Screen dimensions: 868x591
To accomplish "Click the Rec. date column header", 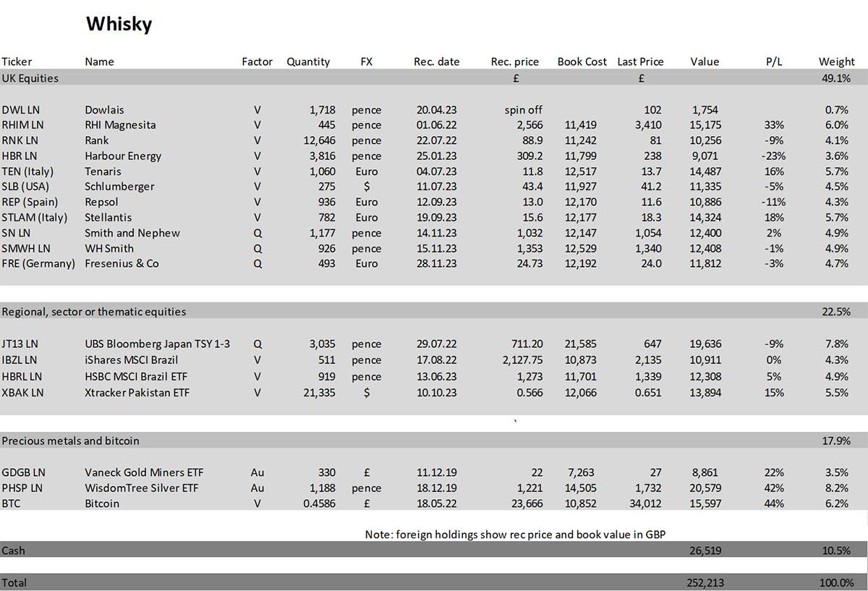I will click(x=436, y=61).
